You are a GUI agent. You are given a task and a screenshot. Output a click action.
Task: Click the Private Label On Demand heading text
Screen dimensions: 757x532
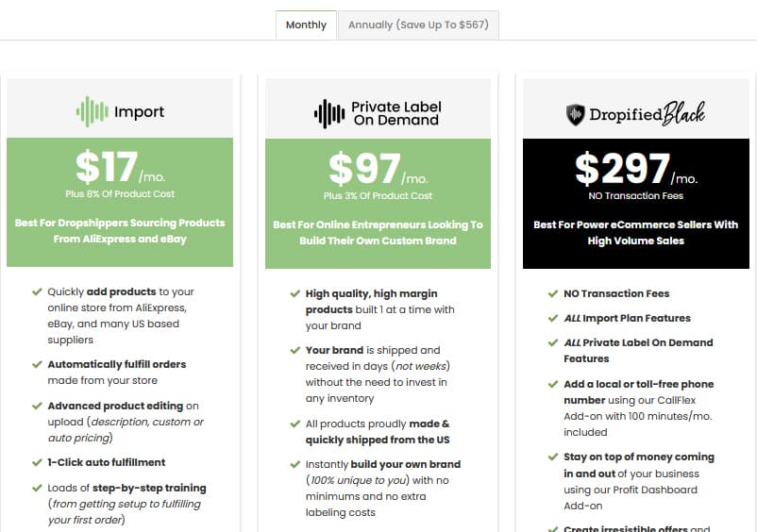[x=395, y=113]
